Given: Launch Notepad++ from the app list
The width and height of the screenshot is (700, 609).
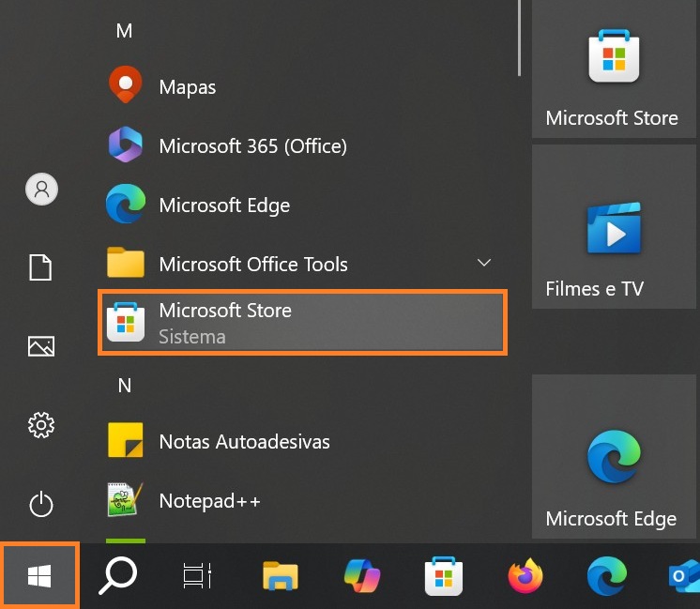Looking at the screenshot, I should (302, 500).
